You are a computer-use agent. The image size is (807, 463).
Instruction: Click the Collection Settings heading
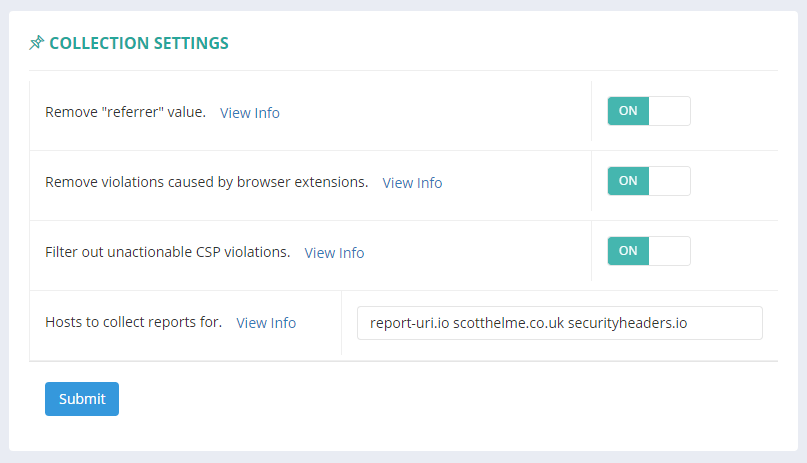coord(138,43)
